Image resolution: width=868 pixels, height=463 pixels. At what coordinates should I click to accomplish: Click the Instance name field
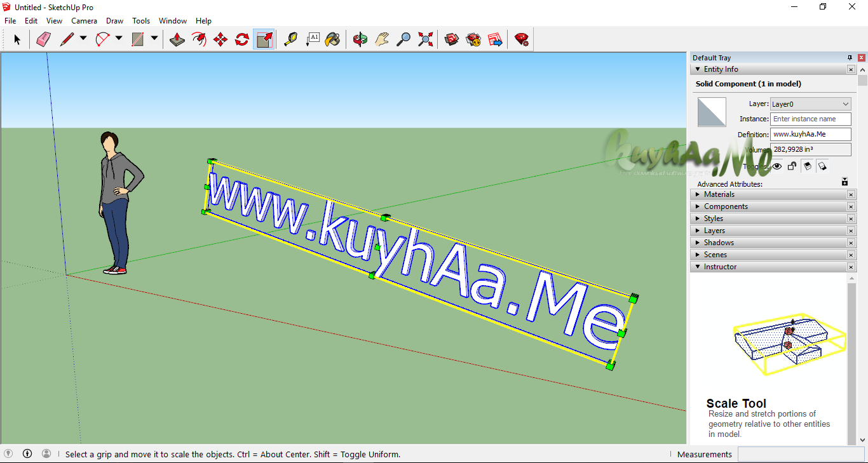coord(810,119)
